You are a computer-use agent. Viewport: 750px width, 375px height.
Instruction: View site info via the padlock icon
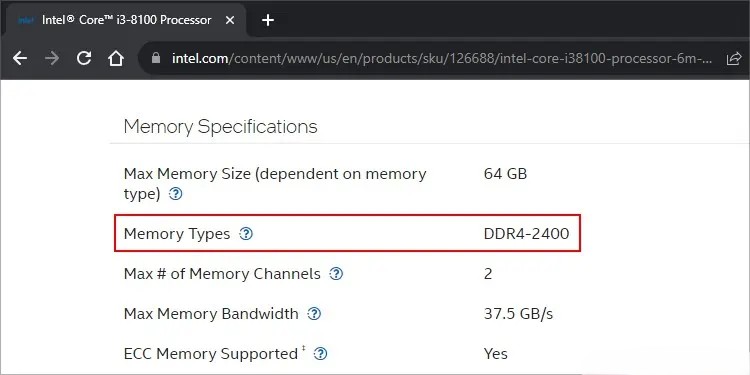click(155, 58)
